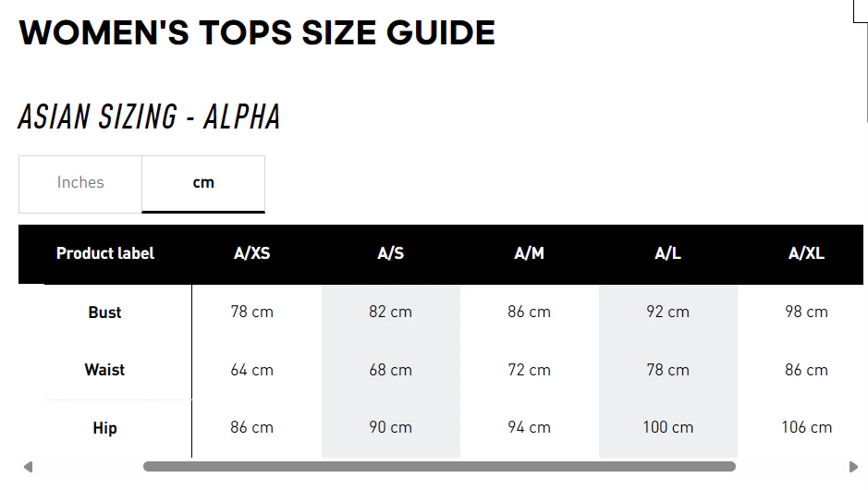Select the Waist row label
Screen dimensions: 868x490
click(104, 370)
